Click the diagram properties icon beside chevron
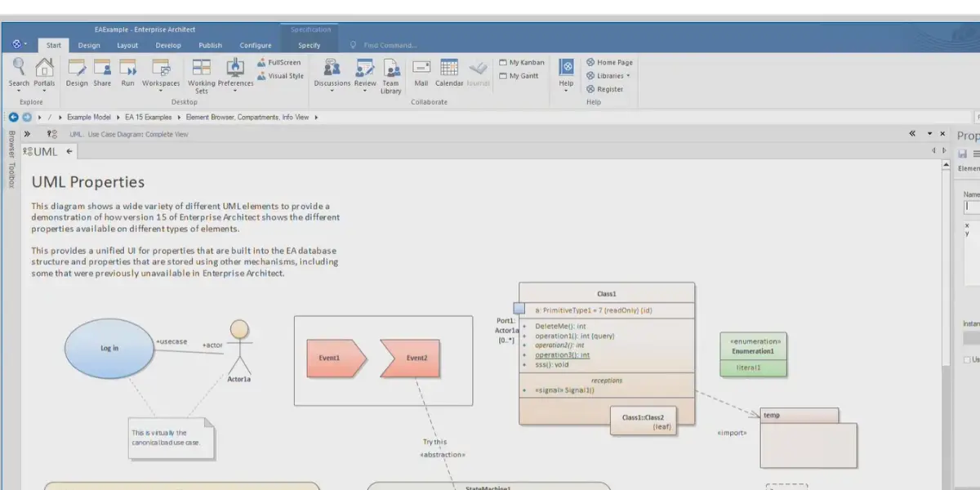980x490 pixels. tap(51, 134)
